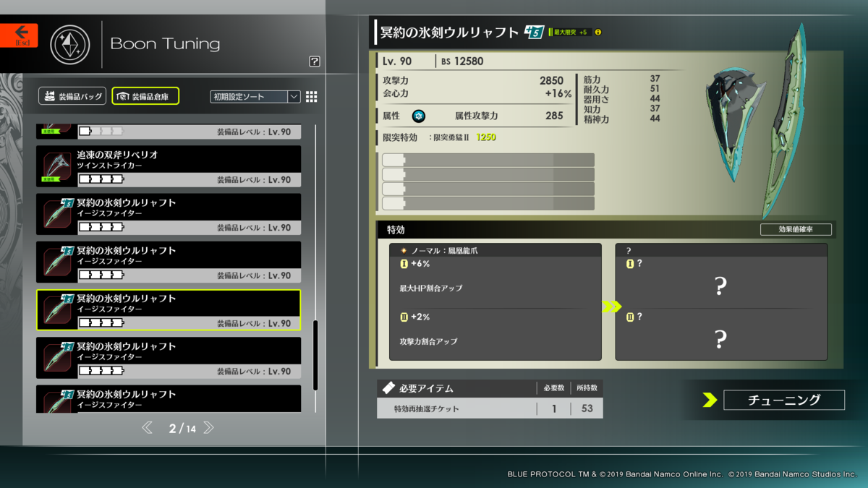The image size is (868, 488).
Task: Open the 初期設定ソート sort dropdown
Action: click(x=255, y=97)
